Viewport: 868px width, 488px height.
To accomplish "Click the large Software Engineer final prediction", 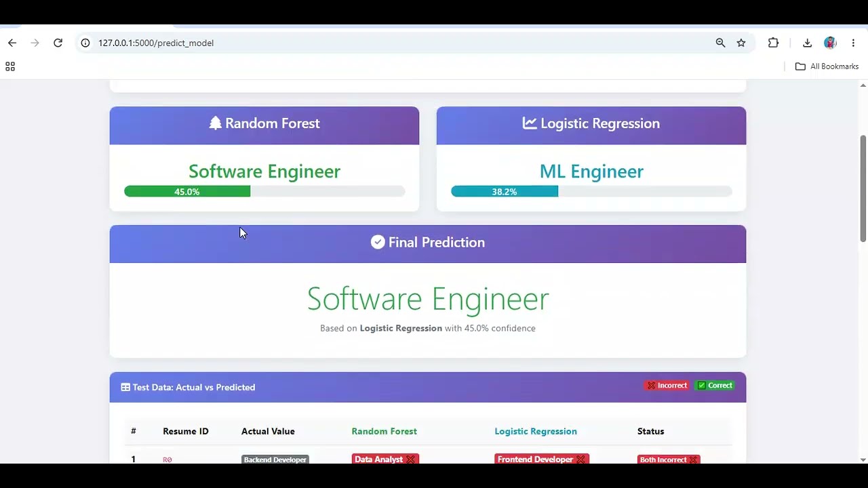I will tap(428, 299).
